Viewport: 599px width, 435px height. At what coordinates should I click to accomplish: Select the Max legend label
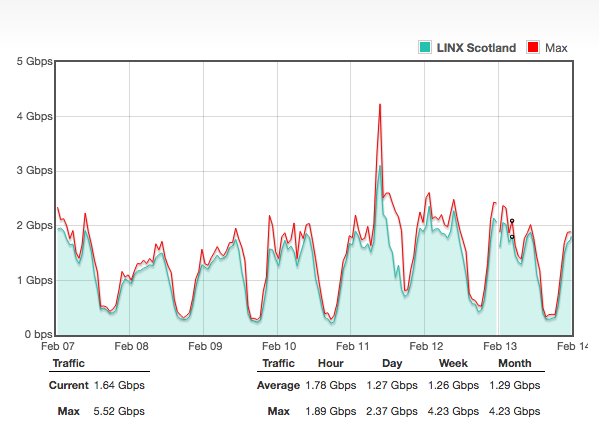coord(556,48)
